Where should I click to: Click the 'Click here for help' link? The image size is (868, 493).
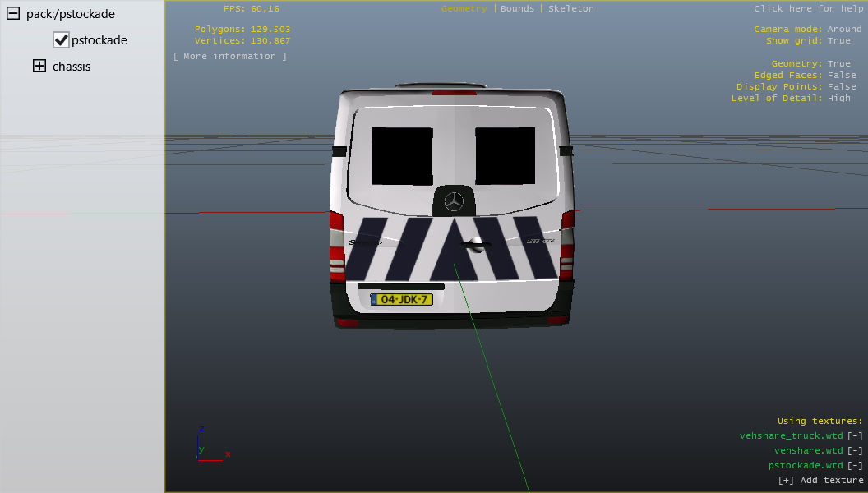[x=808, y=9]
